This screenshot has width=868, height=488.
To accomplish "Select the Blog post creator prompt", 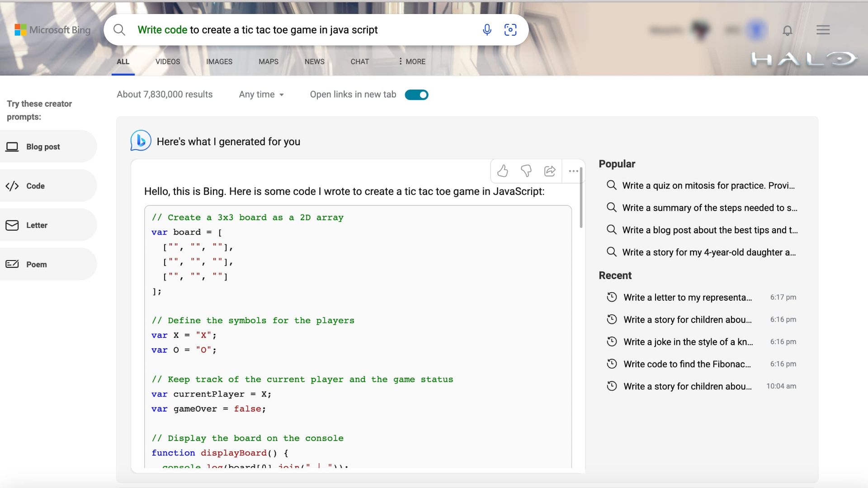I will click(43, 147).
